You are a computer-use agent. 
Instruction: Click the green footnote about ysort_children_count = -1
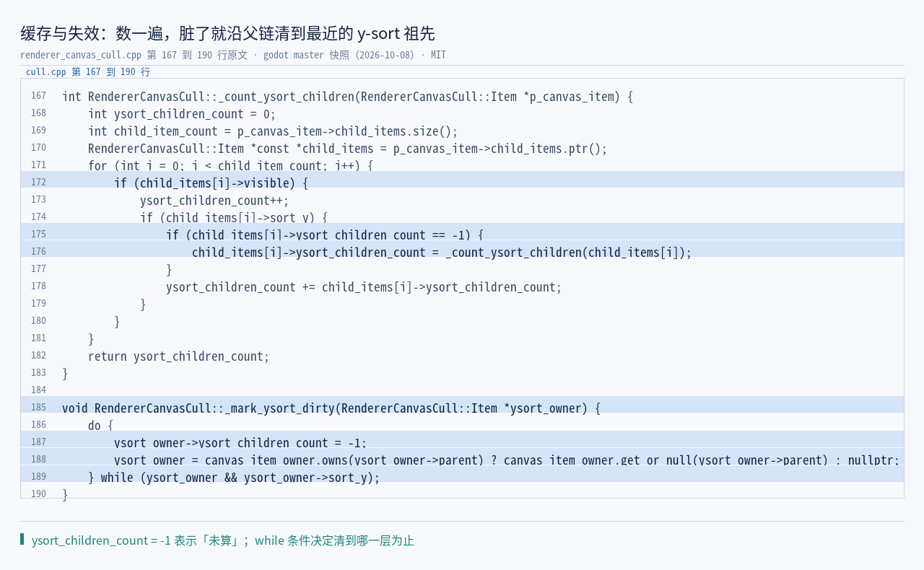point(222,540)
